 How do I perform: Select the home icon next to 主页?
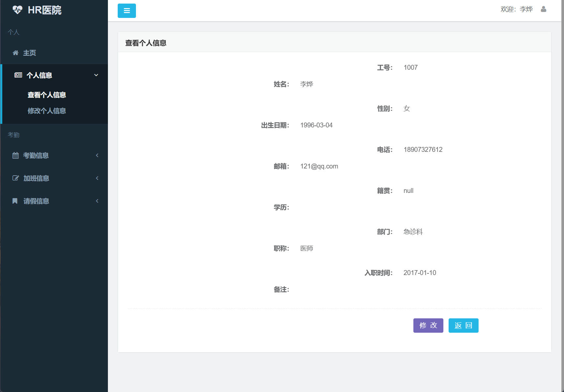coord(15,53)
